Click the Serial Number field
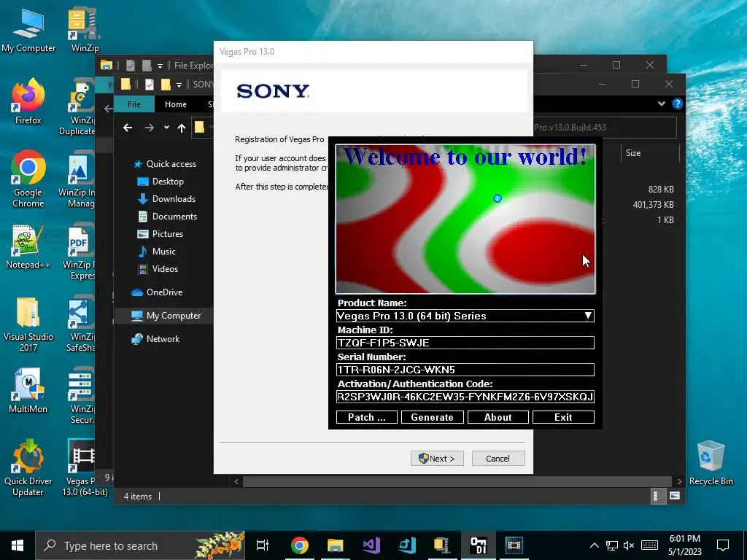Screen dimensions: 747x560 (x=465, y=370)
